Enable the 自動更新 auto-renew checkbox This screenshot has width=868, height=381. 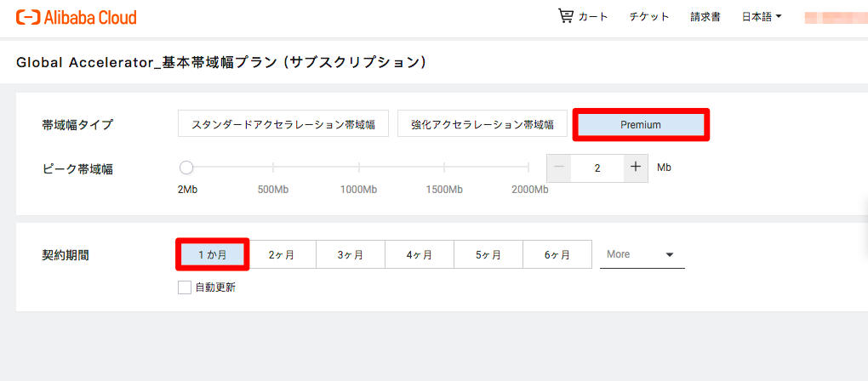[x=185, y=287]
